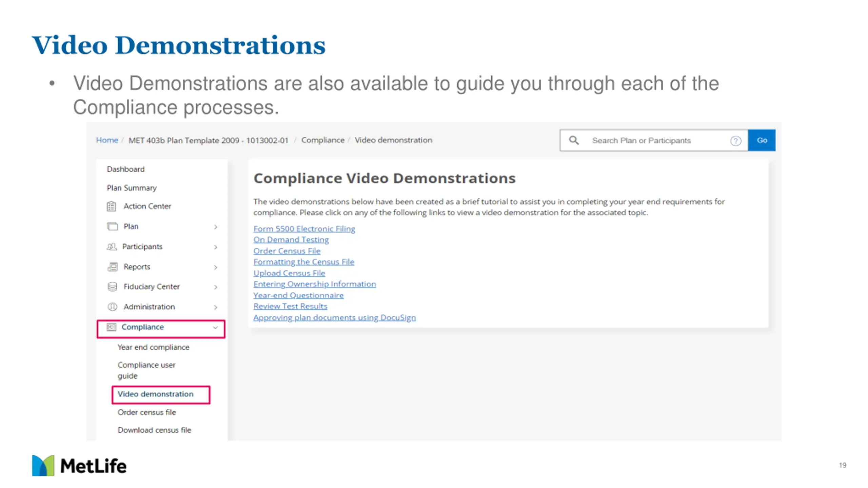
Task: Click the Video demonstration breadcrumb text
Action: click(x=393, y=140)
